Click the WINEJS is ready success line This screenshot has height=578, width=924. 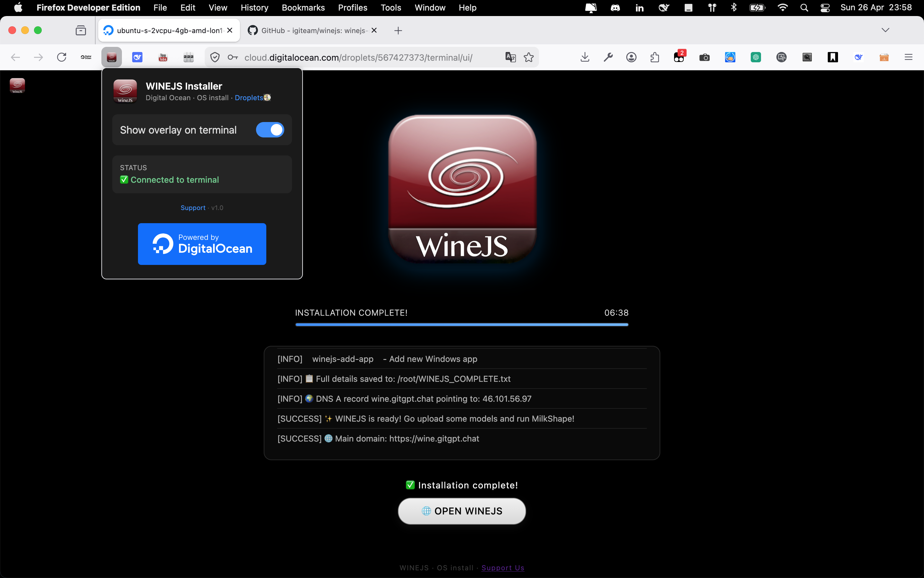[x=462, y=419]
